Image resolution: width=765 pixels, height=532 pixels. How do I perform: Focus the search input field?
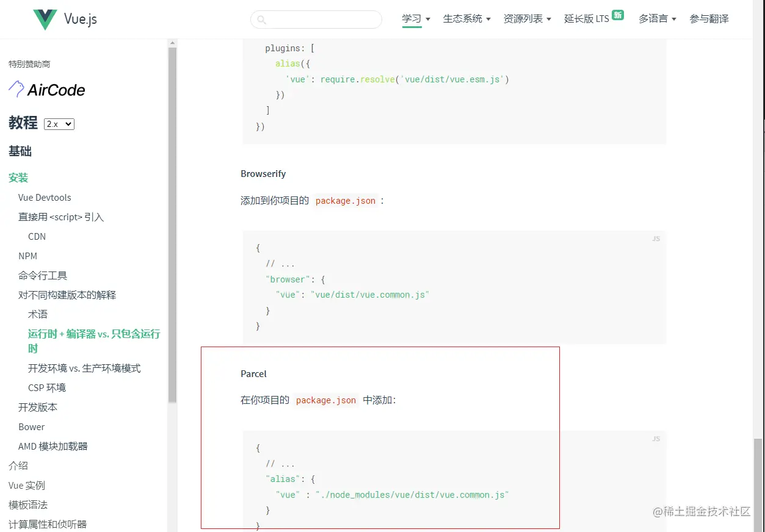click(x=316, y=20)
